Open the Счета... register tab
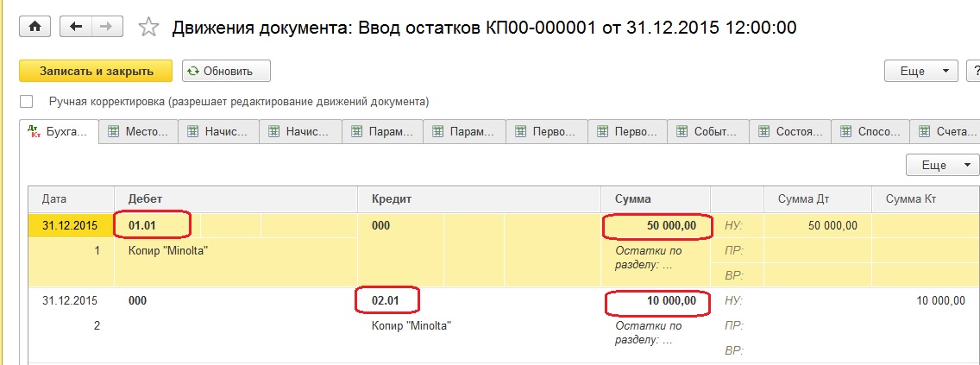This screenshot has width=980, height=365. click(946, 132)
